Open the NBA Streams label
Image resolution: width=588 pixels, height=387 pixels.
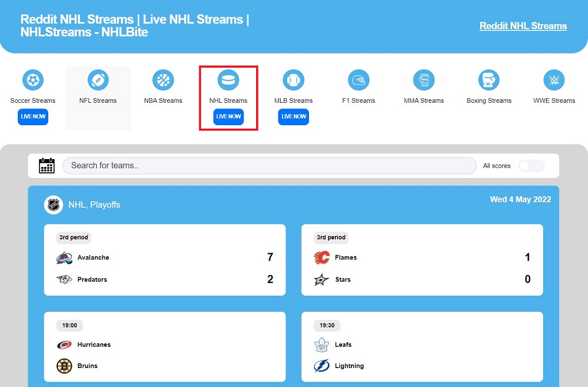tap(163, 100)
